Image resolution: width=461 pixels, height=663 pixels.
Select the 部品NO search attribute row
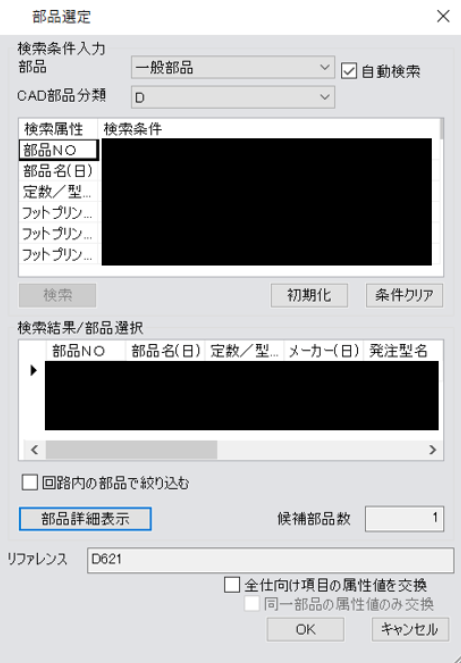coord(58,150)
